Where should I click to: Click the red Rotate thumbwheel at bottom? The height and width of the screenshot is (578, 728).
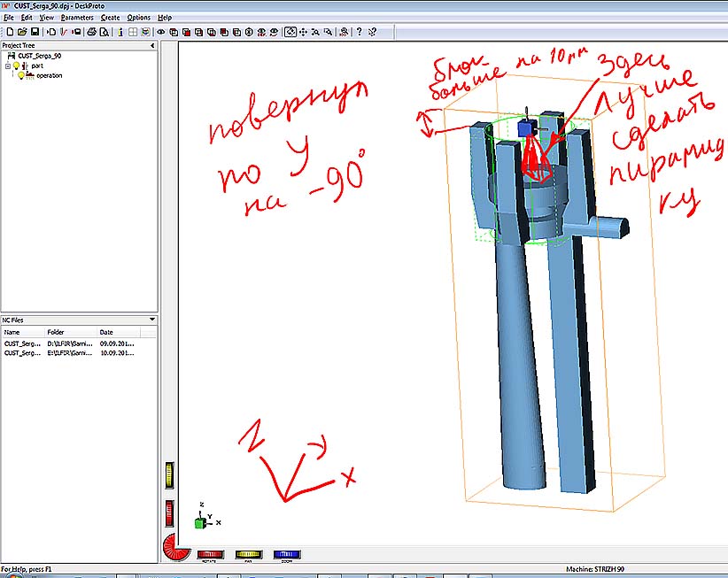point(210,554)
